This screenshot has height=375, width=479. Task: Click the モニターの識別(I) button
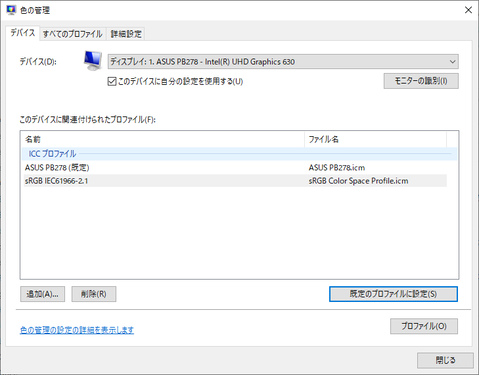click(421, 81)
